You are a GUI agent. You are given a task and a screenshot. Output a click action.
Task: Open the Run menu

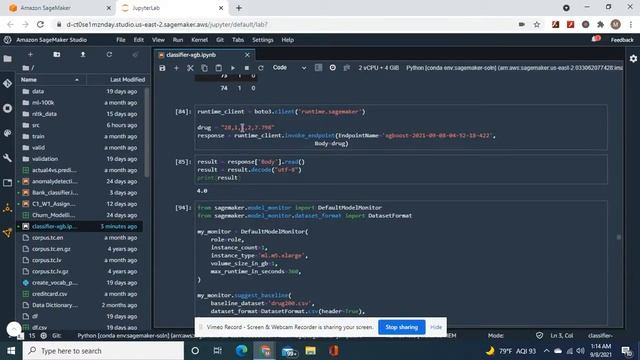tap(178, 40)
